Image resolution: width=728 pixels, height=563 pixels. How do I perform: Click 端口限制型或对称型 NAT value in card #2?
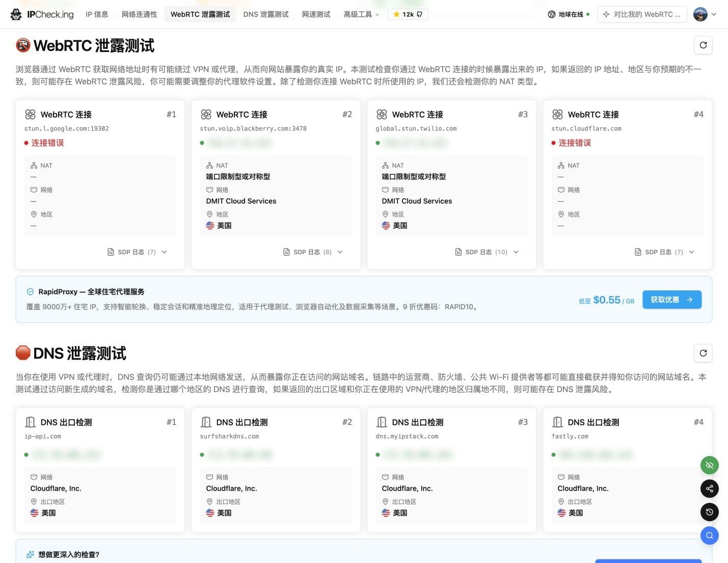(x=238, y=177)
